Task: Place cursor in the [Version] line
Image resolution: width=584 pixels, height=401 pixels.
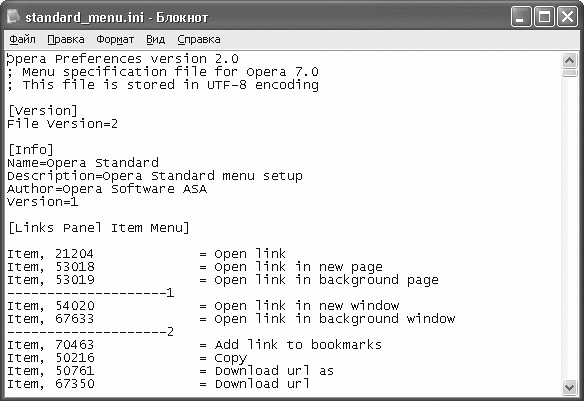Action: (x=42, y=111)
